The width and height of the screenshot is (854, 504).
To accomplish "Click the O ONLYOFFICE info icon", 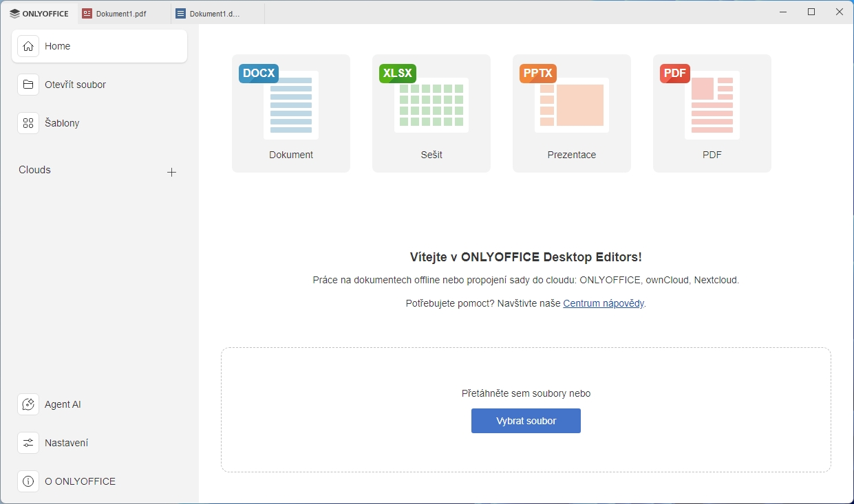I will (28, 481).
